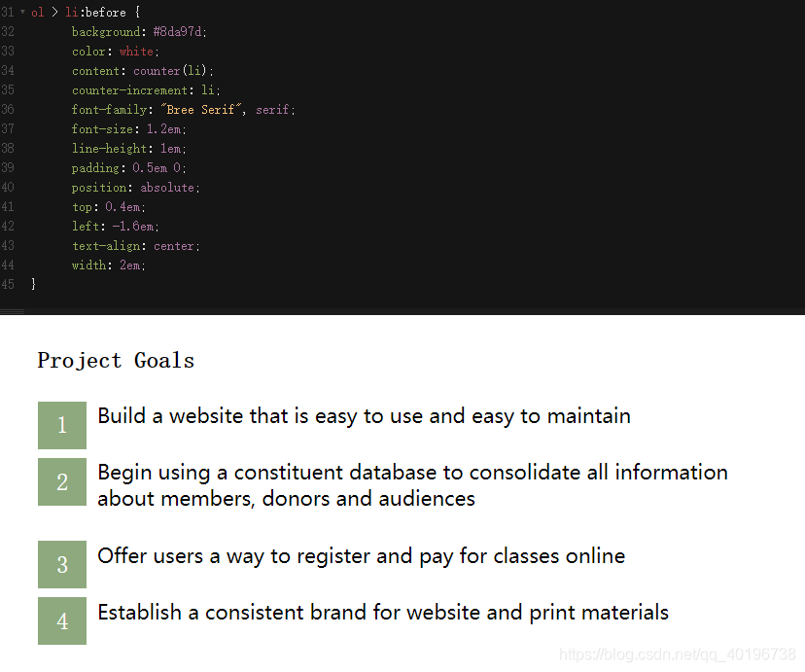Click the 'white' color value
The width and height of the screenshot is (805, 672).
point(136,52)
